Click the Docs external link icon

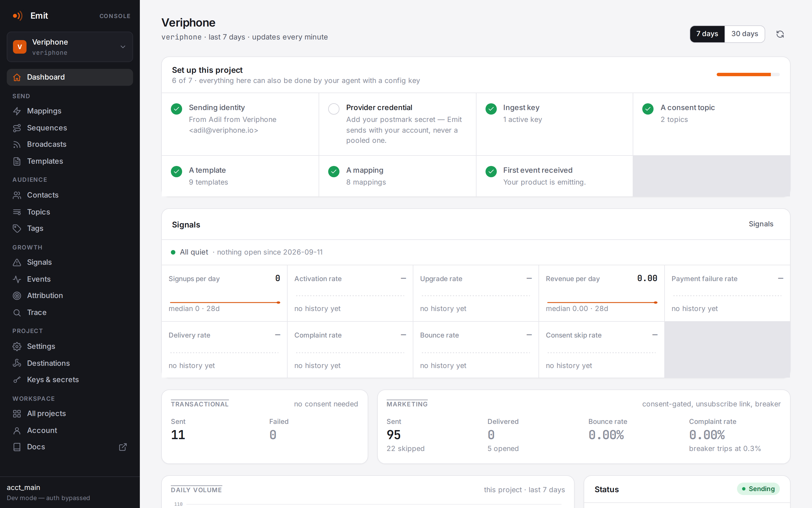tap(123, 447)
